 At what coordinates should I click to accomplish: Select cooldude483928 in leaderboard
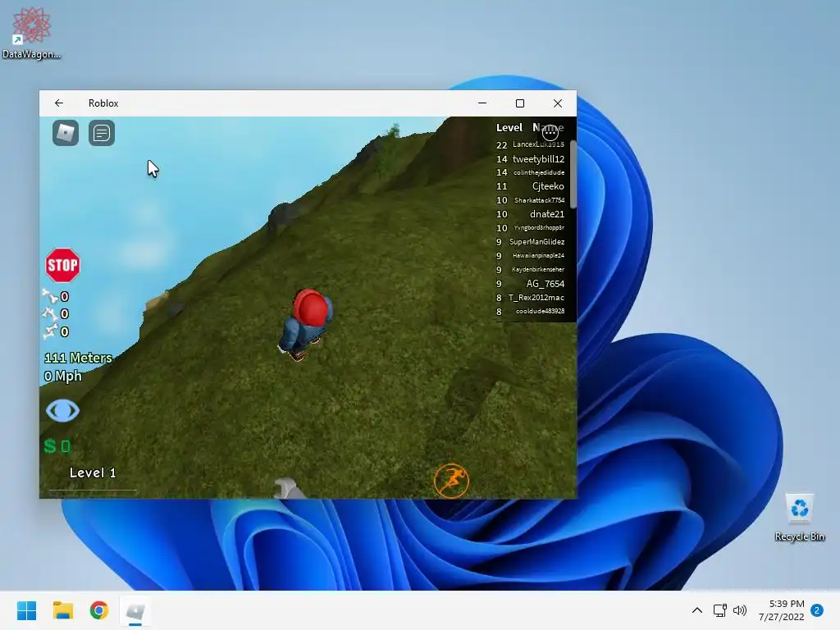click(x=540, y=311)
